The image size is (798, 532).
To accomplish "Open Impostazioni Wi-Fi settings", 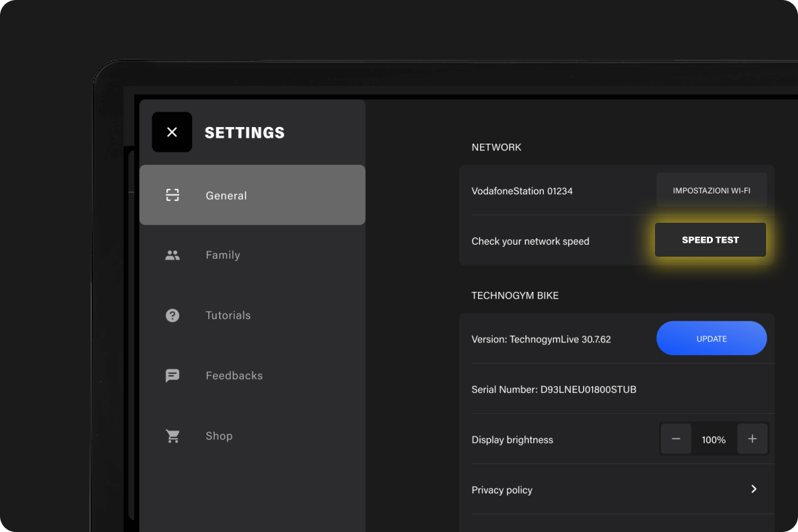I will point(712,190).
